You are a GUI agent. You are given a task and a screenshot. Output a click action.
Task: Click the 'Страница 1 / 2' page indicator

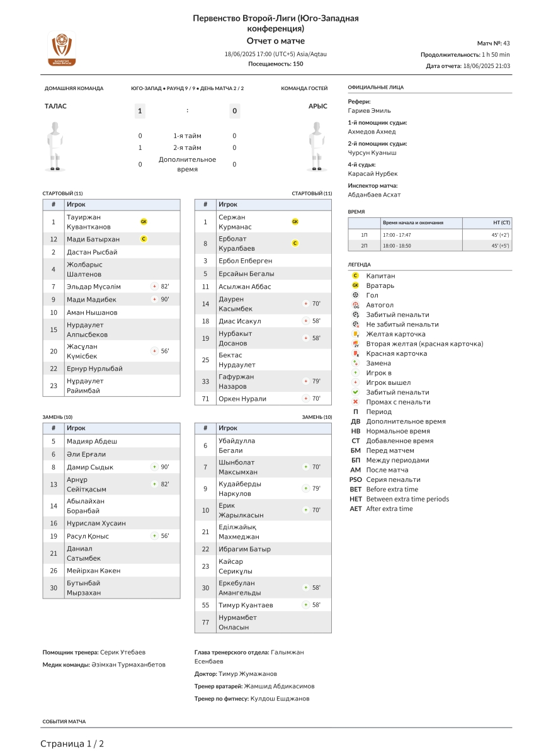click(x=72, y=744)
